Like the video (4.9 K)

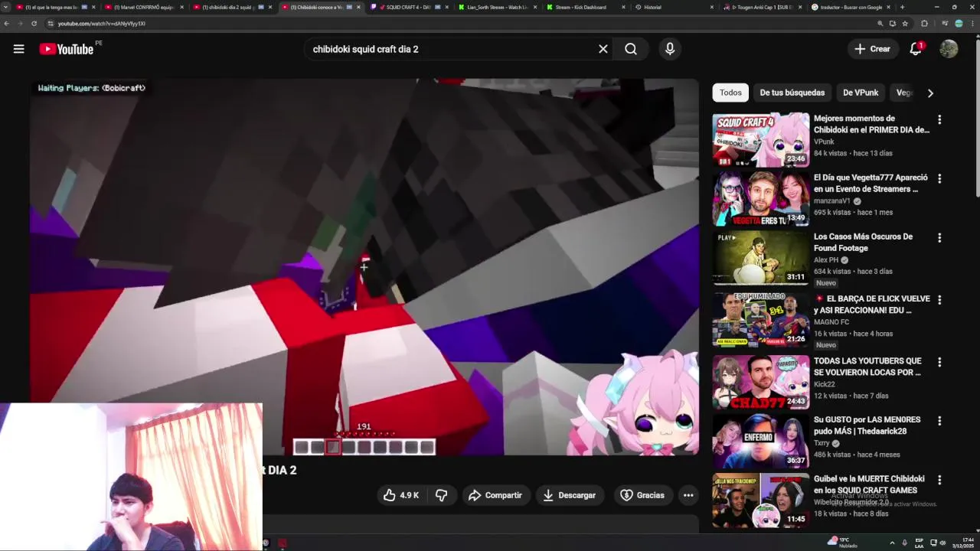[401, 495]
